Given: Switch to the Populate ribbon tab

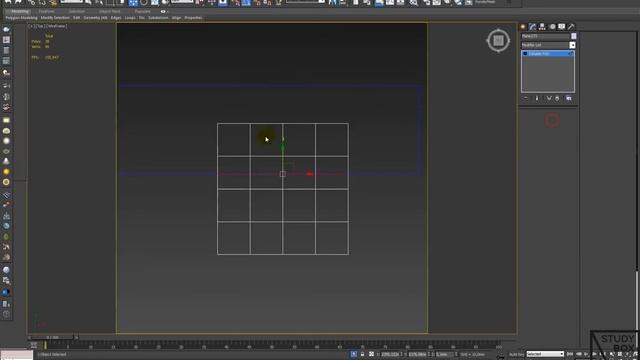Looking at the screenshot, I should (x=142, y=11).
